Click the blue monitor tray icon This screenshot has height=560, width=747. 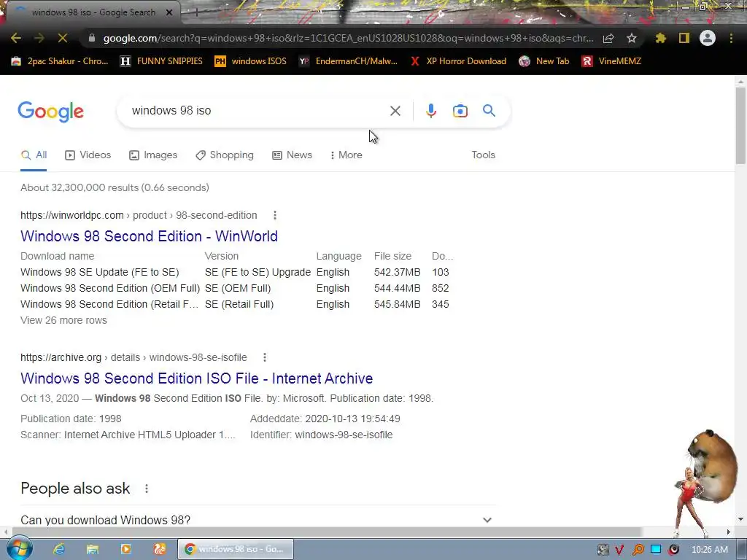(x=656, y=549)
